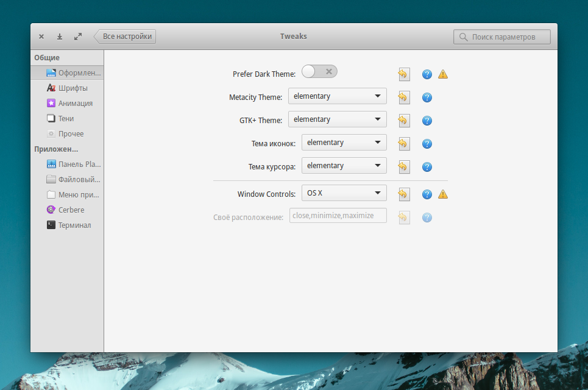Open Меню приложений settings in sidebar
This screenshot has width=588, height=390.
[x=67, y=194]
